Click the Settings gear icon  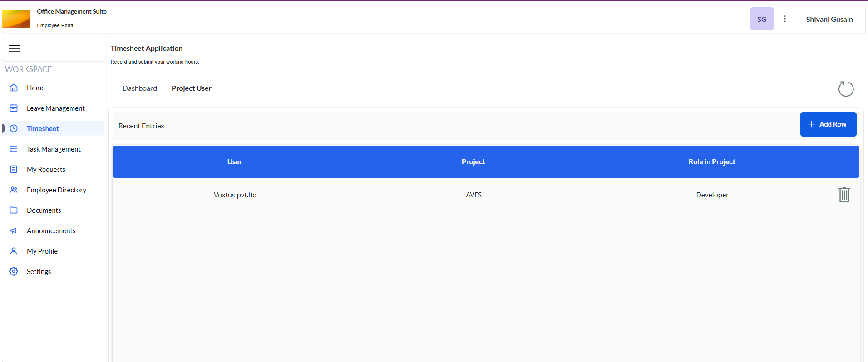(x=14, y=271)
